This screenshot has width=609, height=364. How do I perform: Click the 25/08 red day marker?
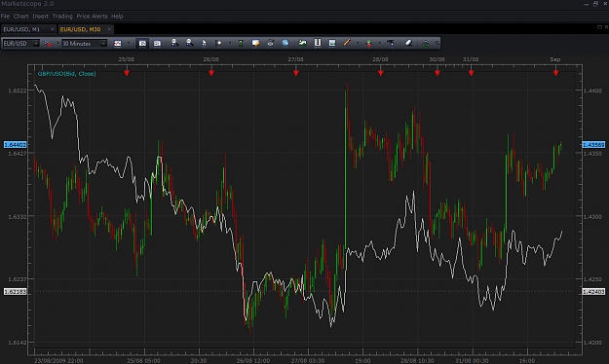tap(127, 73)
